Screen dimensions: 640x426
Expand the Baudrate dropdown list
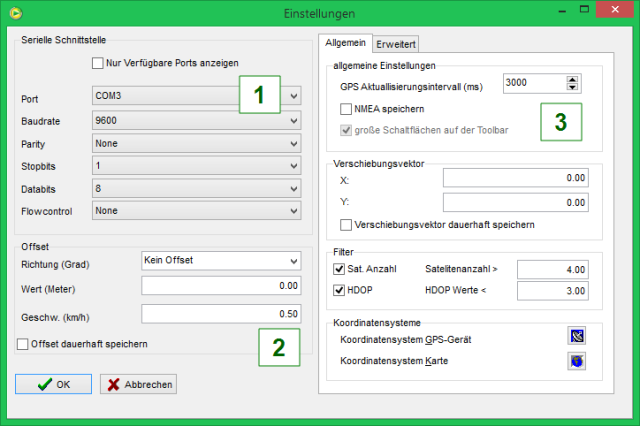[293, 121]
